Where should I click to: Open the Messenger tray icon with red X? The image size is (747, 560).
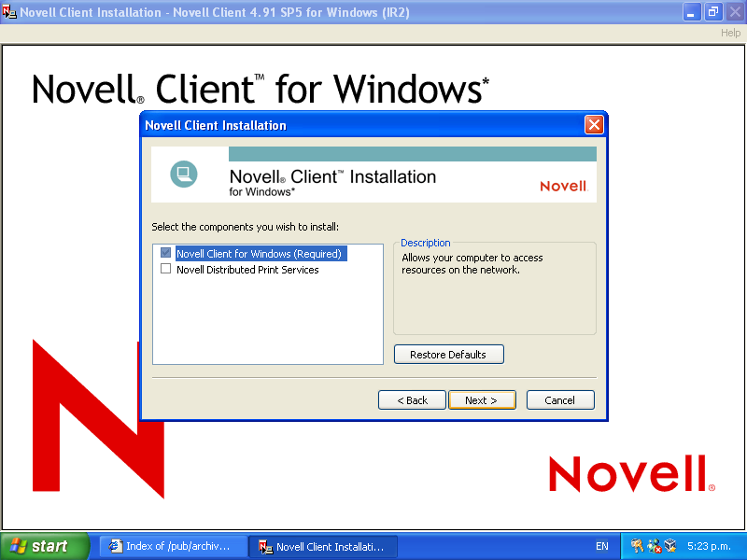pos(654,546)
